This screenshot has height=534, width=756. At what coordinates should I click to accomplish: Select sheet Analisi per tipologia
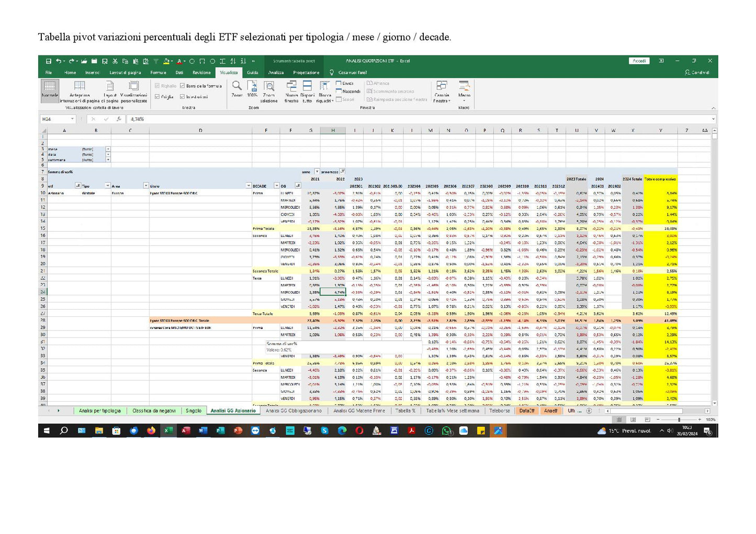[99, 411]
